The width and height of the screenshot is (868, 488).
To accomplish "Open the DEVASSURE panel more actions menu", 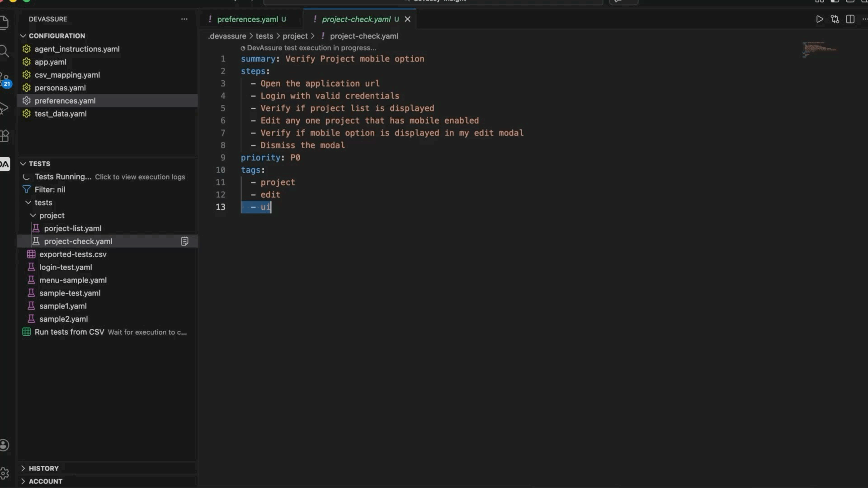I will point(184,19).
